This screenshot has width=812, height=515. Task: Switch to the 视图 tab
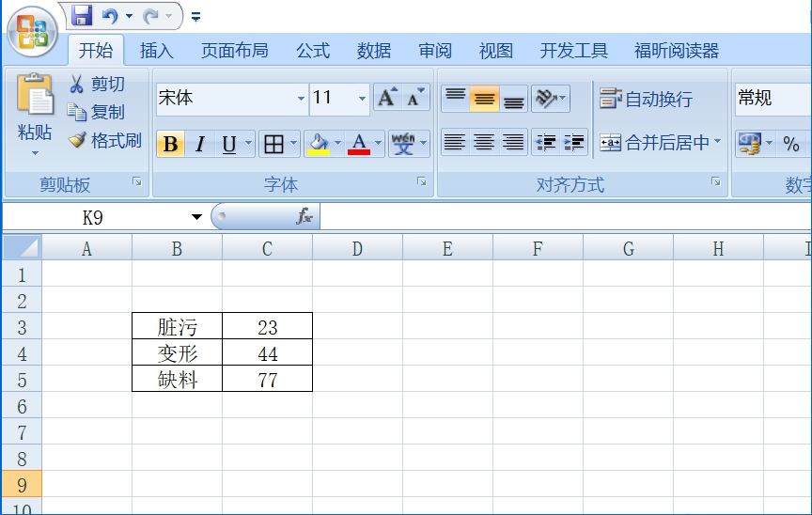[x=496, y=51]
